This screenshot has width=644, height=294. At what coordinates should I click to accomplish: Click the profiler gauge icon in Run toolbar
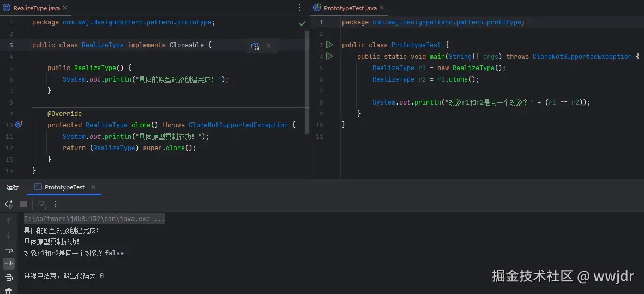click(41, 204)
